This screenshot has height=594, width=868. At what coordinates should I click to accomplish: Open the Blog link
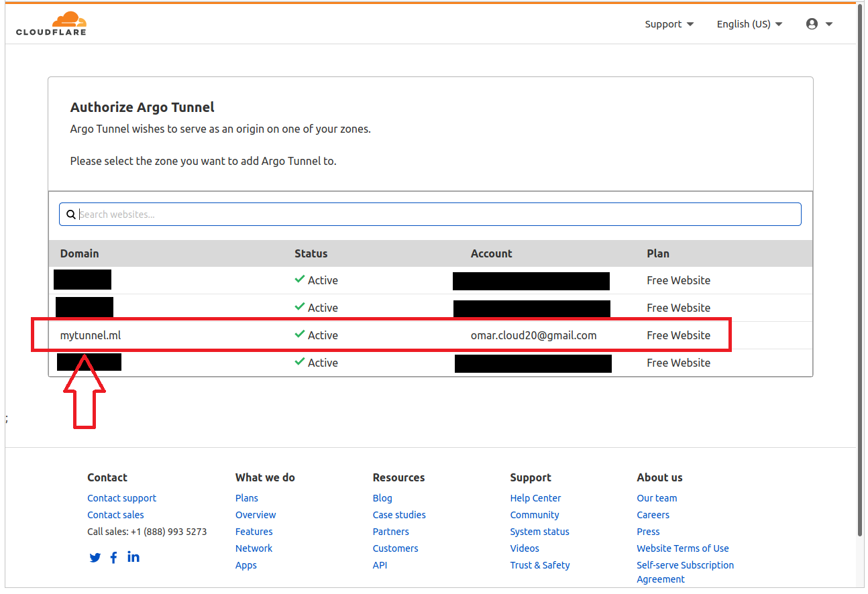coord(382,498)
